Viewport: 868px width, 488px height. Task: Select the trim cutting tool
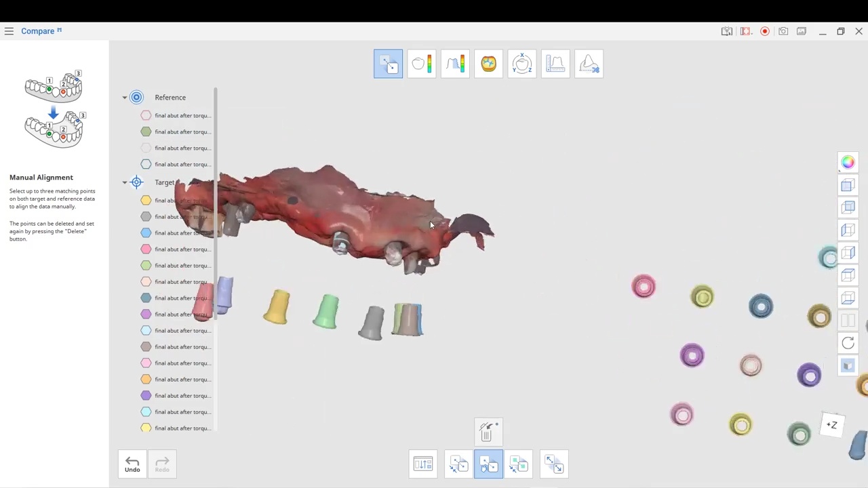point(589,64)
